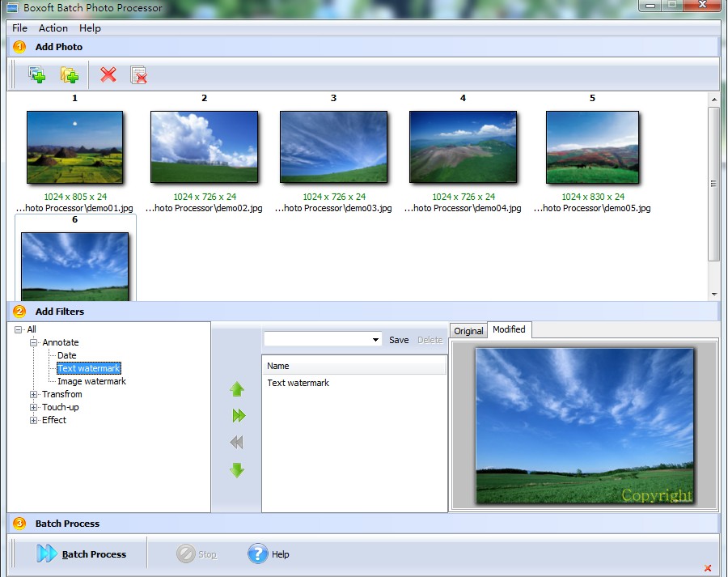Select the Transfrom category label
The image size is (728, 577).
pyautogui.click(x=61, y=394)
